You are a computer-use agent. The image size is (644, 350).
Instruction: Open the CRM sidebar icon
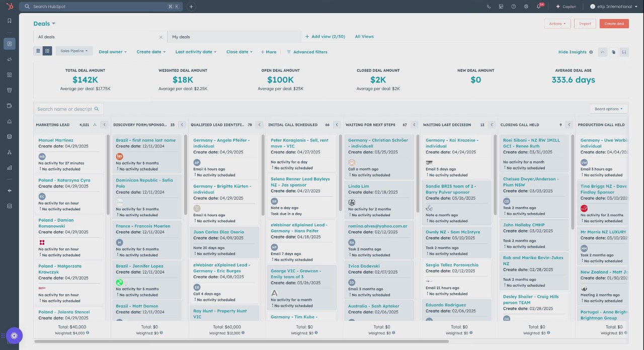pos(9,44)
